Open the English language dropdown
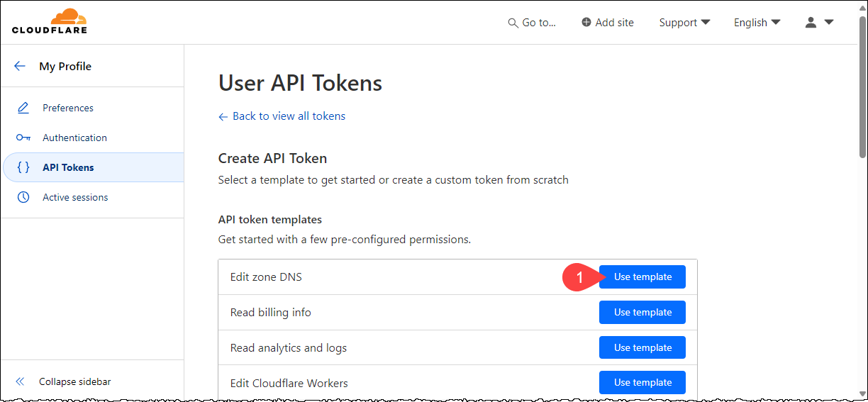 (x=757, y=23)
